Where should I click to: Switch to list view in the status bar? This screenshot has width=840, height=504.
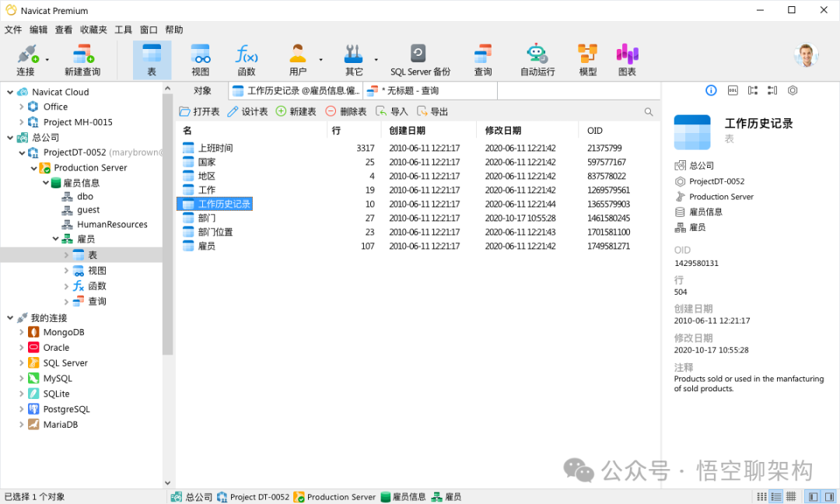pos(775,496)
